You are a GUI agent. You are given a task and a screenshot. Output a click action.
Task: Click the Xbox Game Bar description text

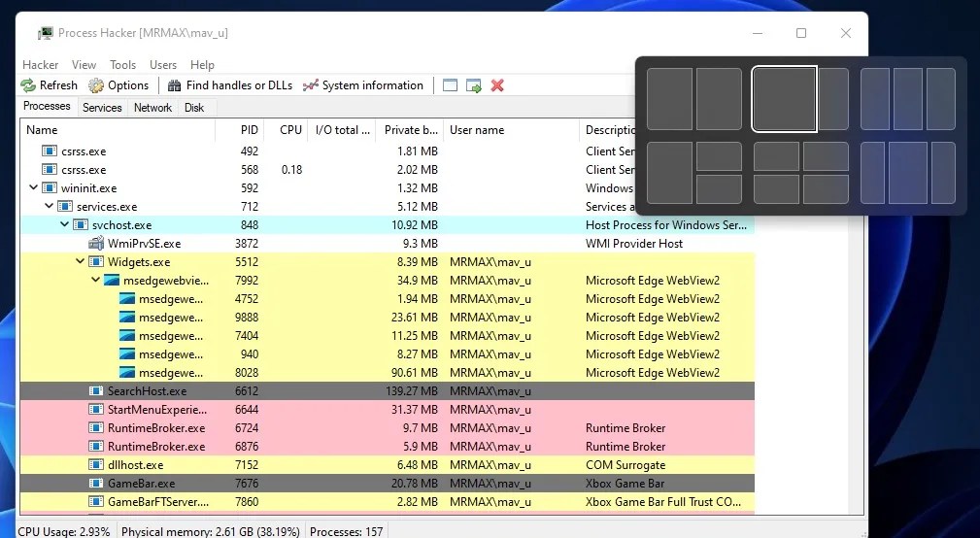(625, 483)
